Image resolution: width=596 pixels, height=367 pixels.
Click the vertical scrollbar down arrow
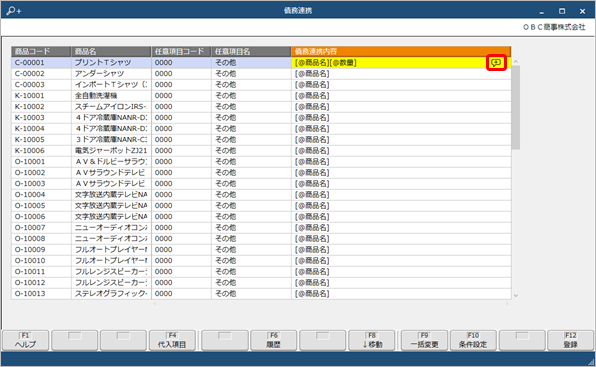[x=516, y=295]
